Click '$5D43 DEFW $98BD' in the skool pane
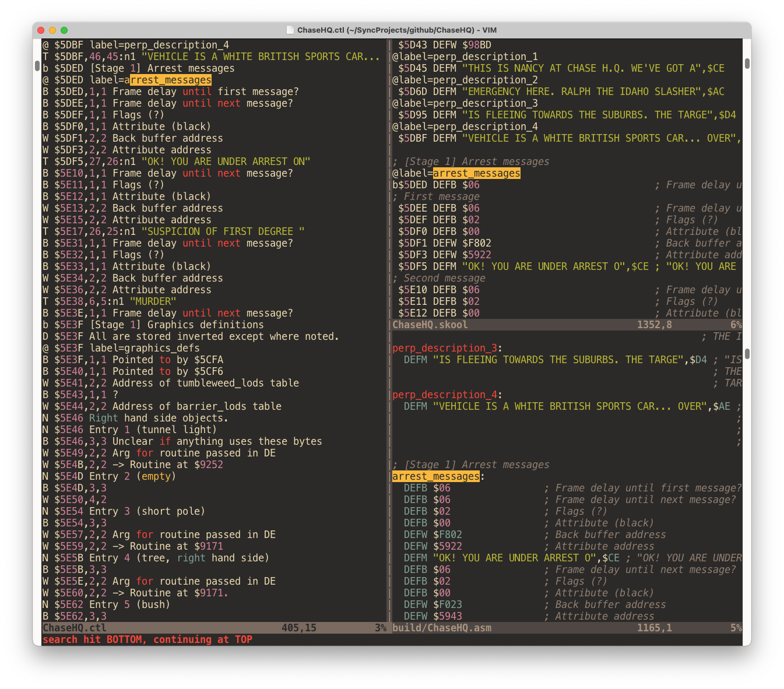Image resolution: width=784 pixels, height=689 pixels. pyautogui.click(x=445, y=45)
